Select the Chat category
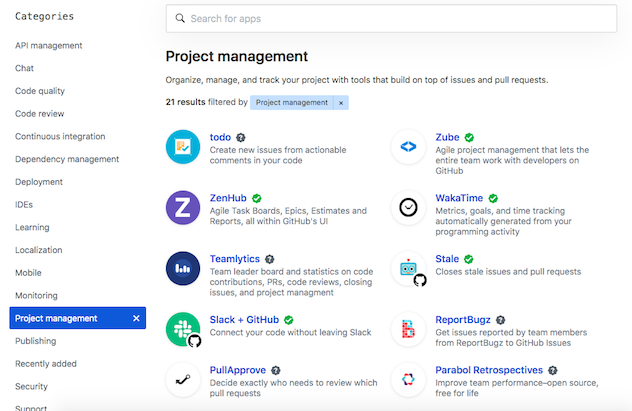Screen dimensions: 632x411 [x=25, y=68]
